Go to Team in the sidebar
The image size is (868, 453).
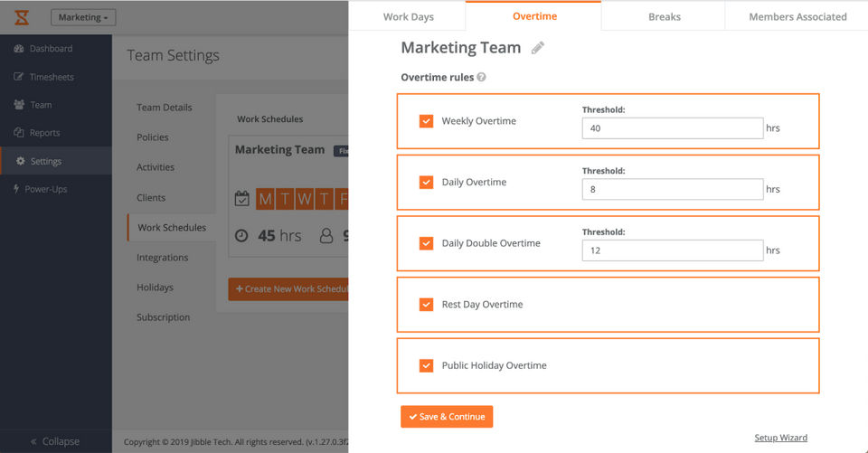click(x=41, y=105)
